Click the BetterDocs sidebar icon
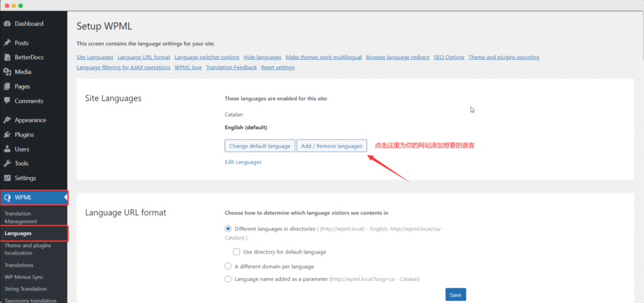This screenshot has width=644, height=303. point(7,57)
